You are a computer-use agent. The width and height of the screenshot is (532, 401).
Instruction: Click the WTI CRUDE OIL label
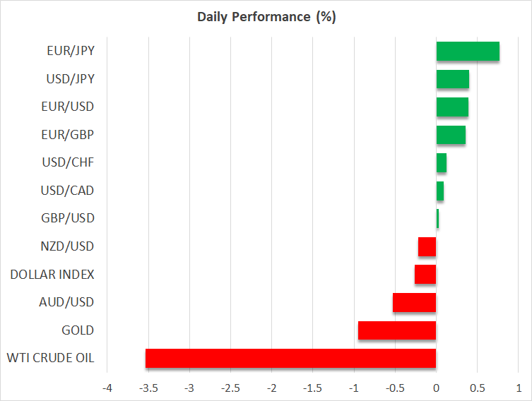50,358
